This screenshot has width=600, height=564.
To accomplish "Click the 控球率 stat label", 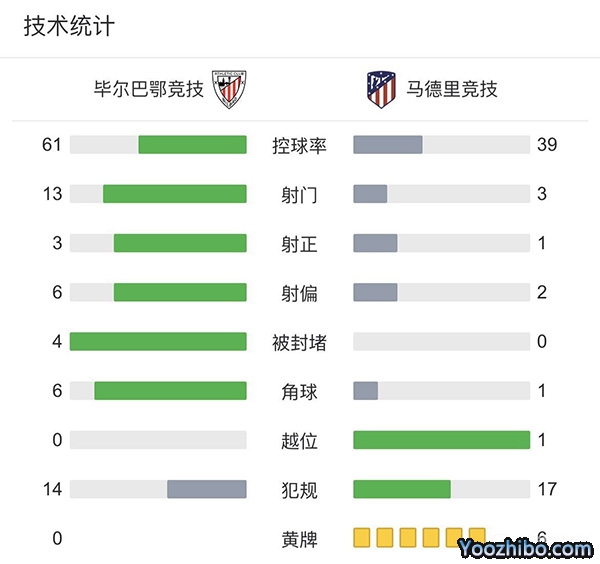I will (299, 145).
